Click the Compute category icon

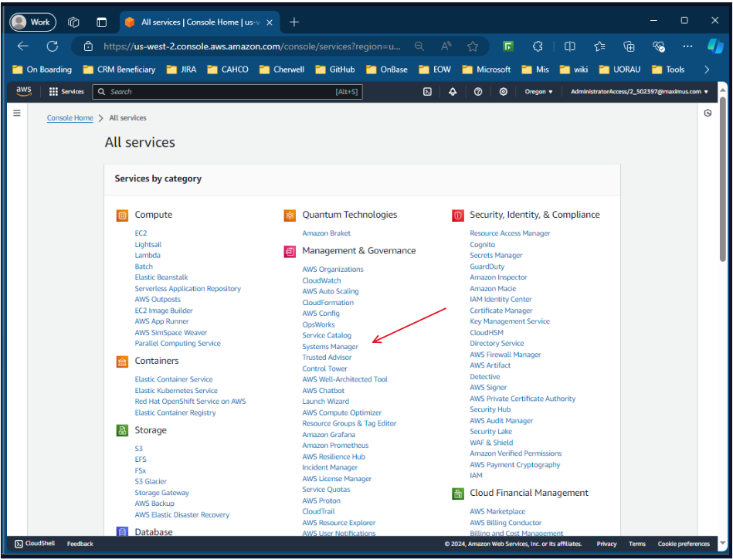[x=122, y=216]
